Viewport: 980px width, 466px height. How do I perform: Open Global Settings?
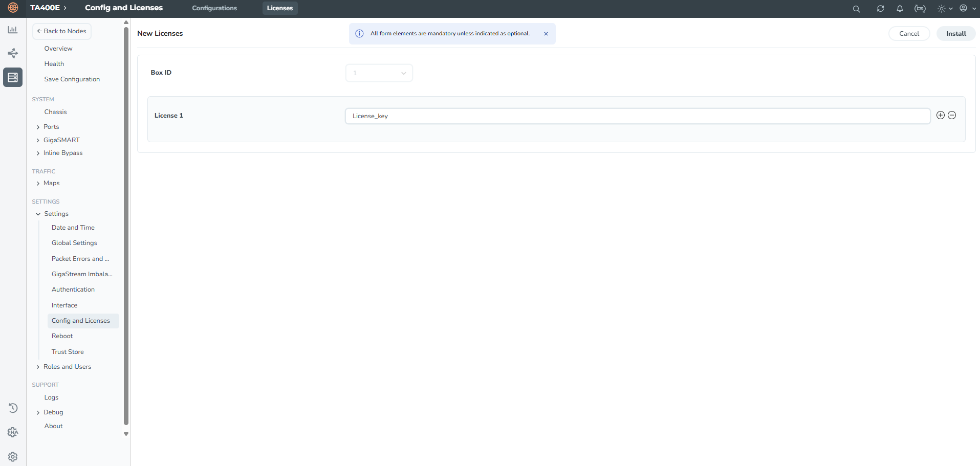coord(74,243)
